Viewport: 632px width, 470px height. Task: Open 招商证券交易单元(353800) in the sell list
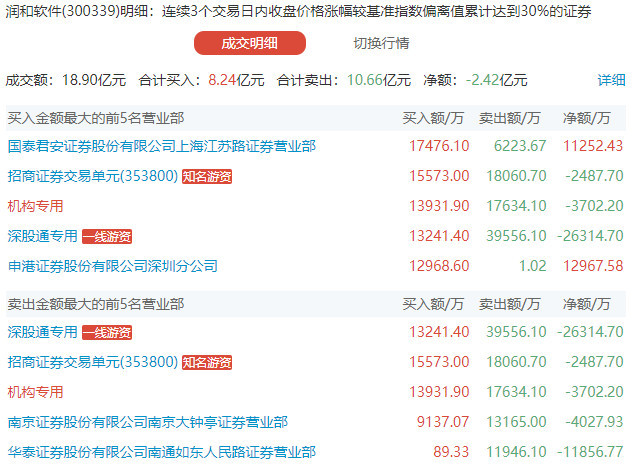point(93,362)
